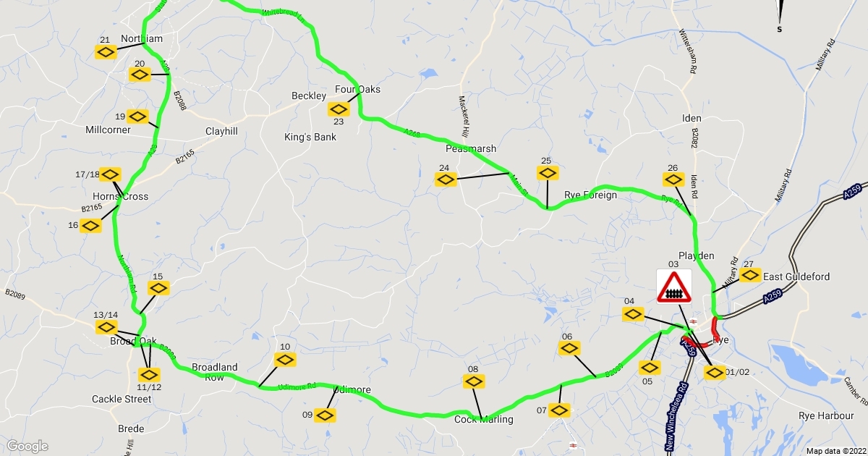
Task: Select diamond marker labeled 21 near Northiam
Action: (x=106, y=51)
